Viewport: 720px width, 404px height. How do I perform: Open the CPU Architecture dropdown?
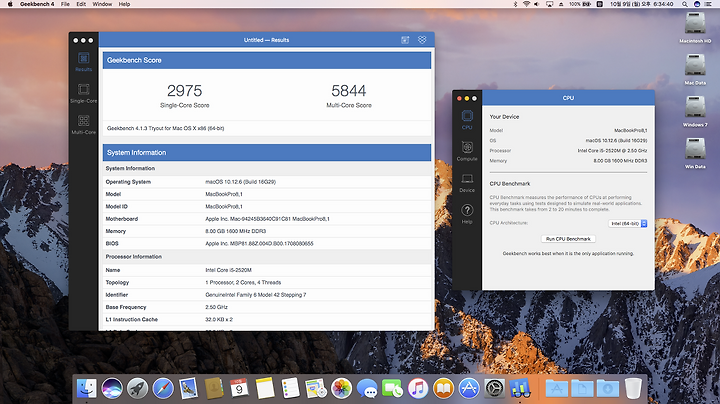(628, 224)
